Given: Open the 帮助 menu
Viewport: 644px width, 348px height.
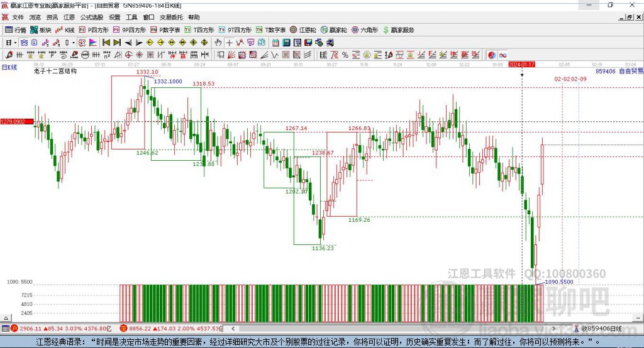Looking at the screenshot, I should pyautogui.click(x=194, y=17).
